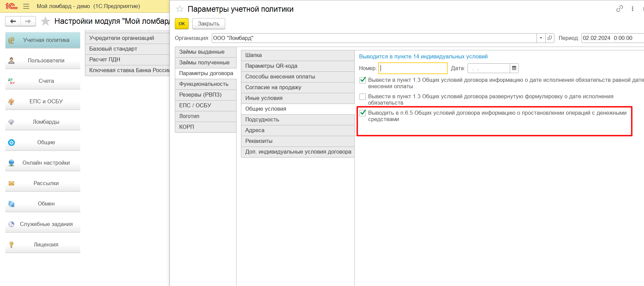Click the ЕПС и ОСБУ icon
This screenshot has height=286, width=644.
click(x=11, y=102)
